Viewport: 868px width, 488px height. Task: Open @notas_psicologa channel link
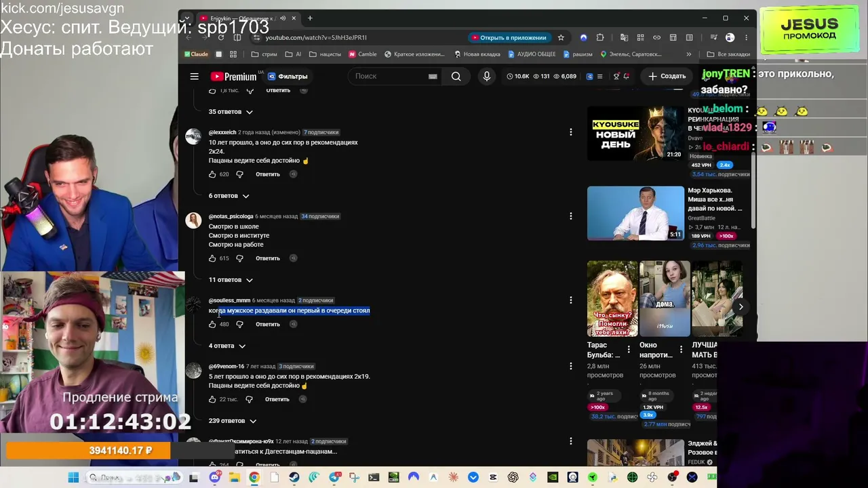click(x=231, y=216)
